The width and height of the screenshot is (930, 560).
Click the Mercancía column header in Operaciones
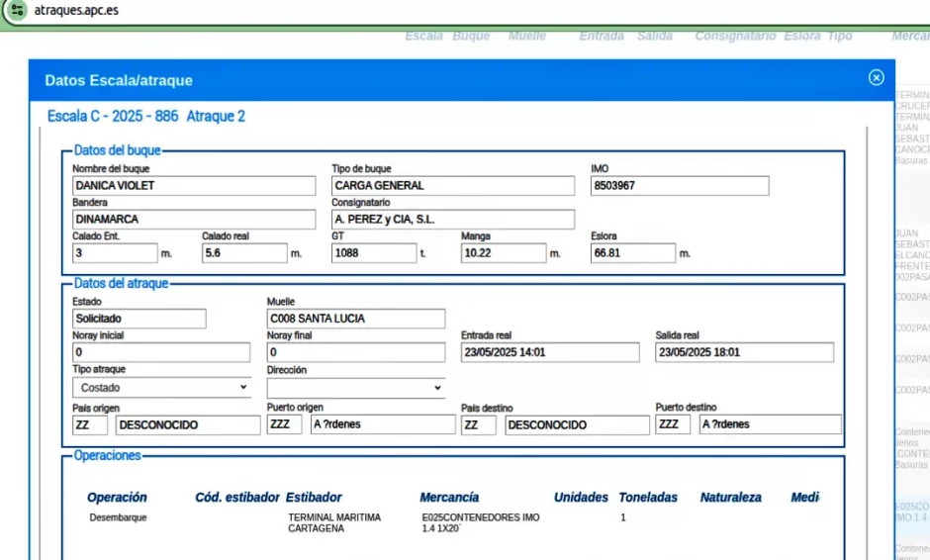(449, 498)
